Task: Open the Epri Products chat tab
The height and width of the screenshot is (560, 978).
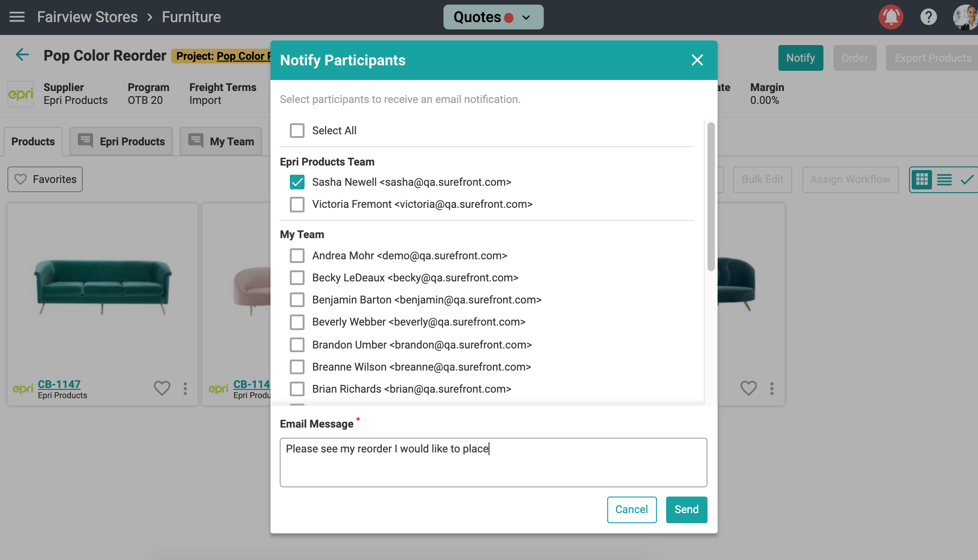Action: (x=121, y=142)
